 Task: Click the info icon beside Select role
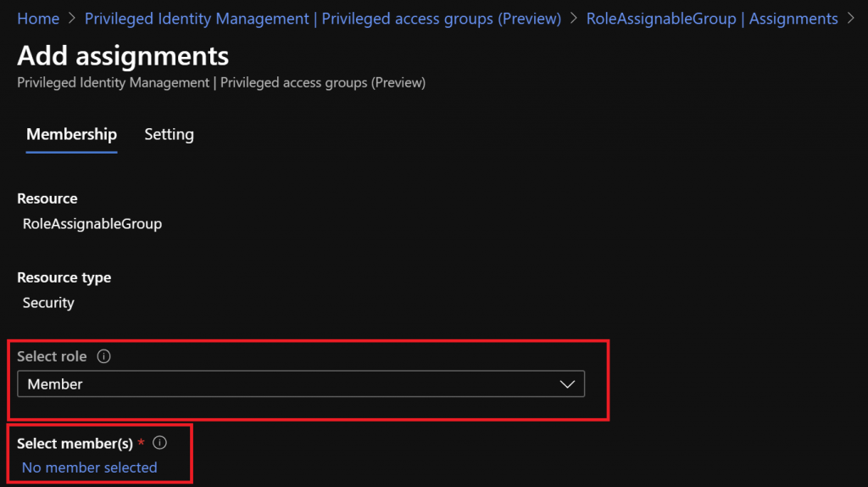[103, 356]
